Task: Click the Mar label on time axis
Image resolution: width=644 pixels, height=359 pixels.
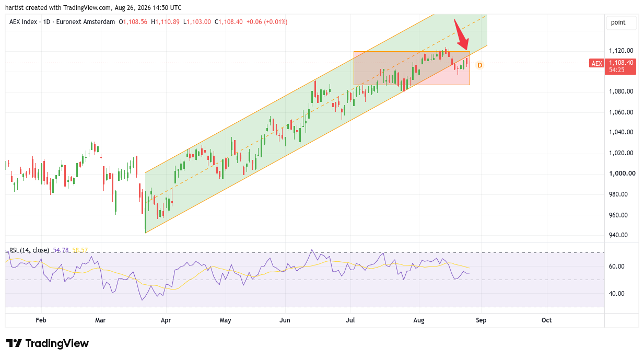Action: [101, 320]
